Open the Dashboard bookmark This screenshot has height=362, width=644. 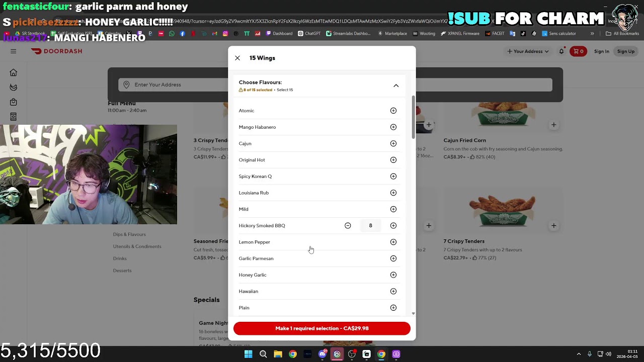tap(279, 34)
